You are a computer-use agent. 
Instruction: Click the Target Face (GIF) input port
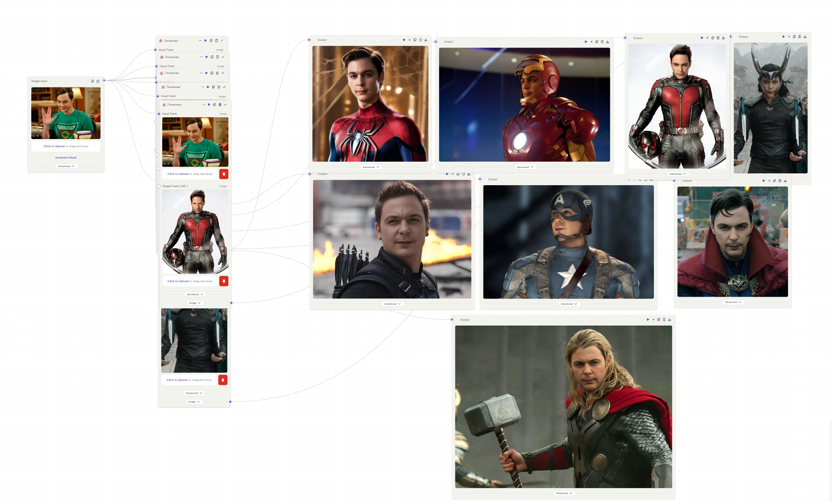[159, 186]
